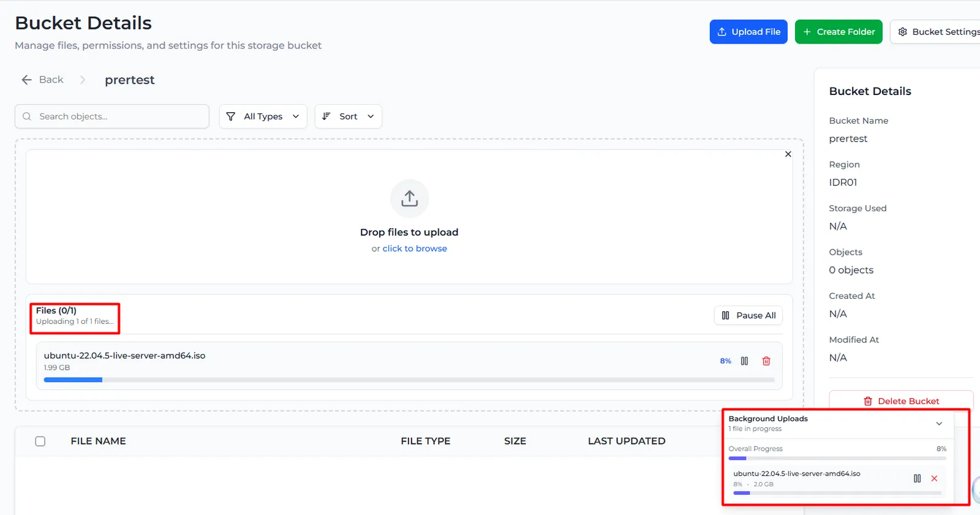
Task: Sort by FILE NAME column header
Action: (98, 441)
